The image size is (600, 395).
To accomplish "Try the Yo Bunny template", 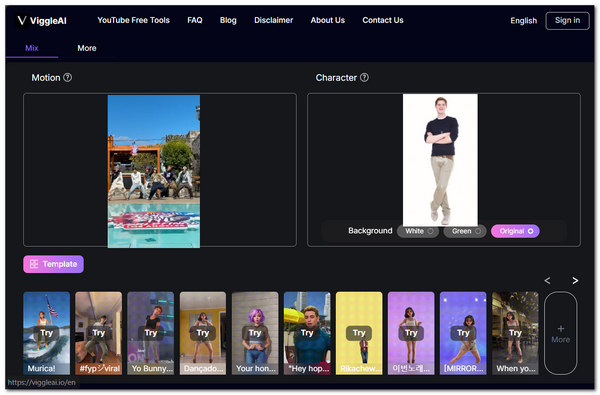I will click(x=151, y=333).
